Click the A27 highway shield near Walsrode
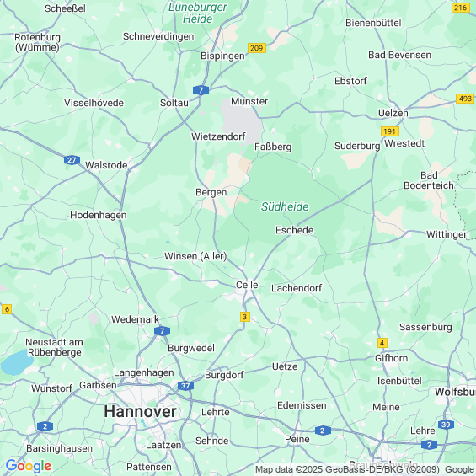The width and height of the screenshot is (476, 476). pyautogui.click(x=72, y=160)
